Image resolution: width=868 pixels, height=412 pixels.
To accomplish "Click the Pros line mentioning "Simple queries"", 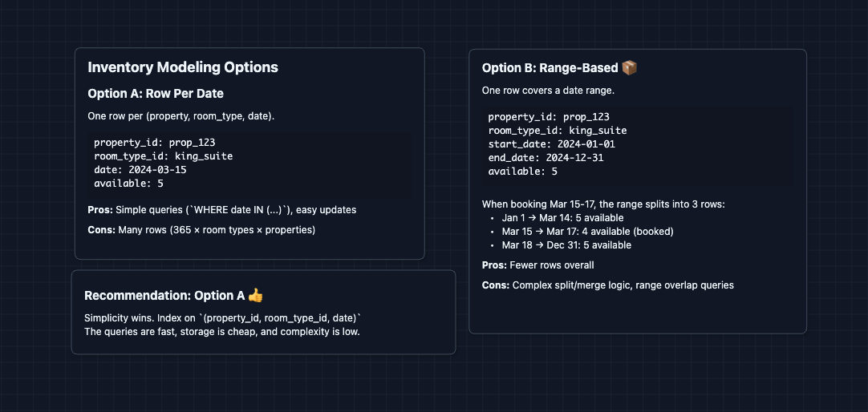I will tap(221, 210).
